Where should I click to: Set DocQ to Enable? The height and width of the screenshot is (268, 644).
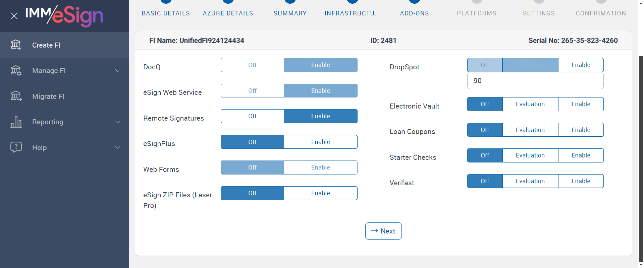321,65
